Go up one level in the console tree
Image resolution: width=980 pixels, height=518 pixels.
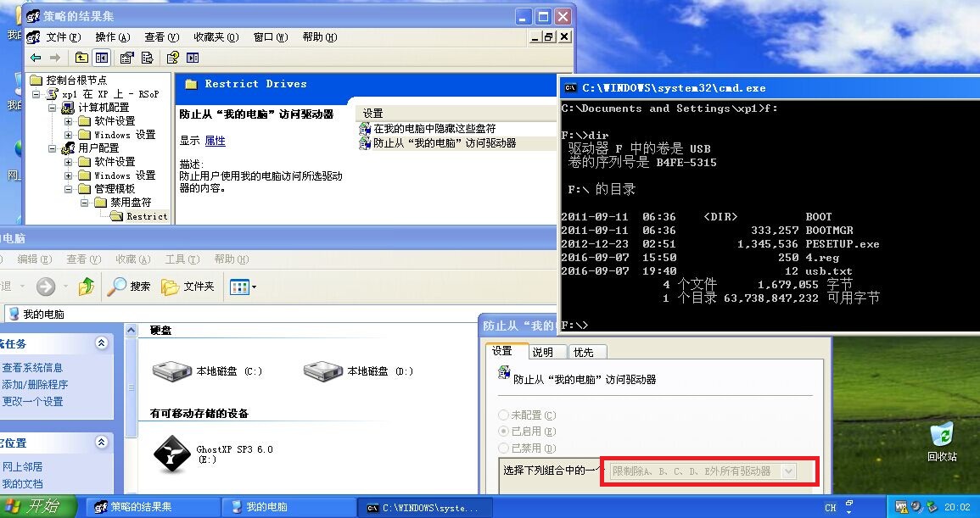click(81, 58)
